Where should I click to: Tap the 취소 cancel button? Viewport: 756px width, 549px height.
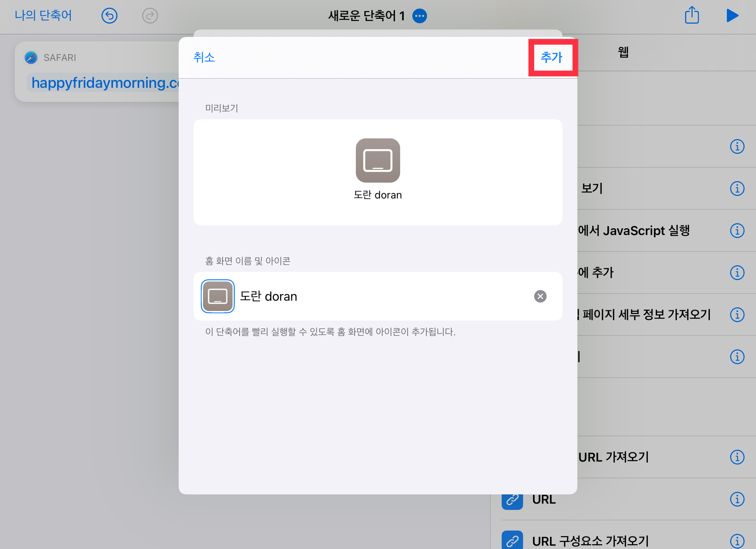click(x=204, y=57)
